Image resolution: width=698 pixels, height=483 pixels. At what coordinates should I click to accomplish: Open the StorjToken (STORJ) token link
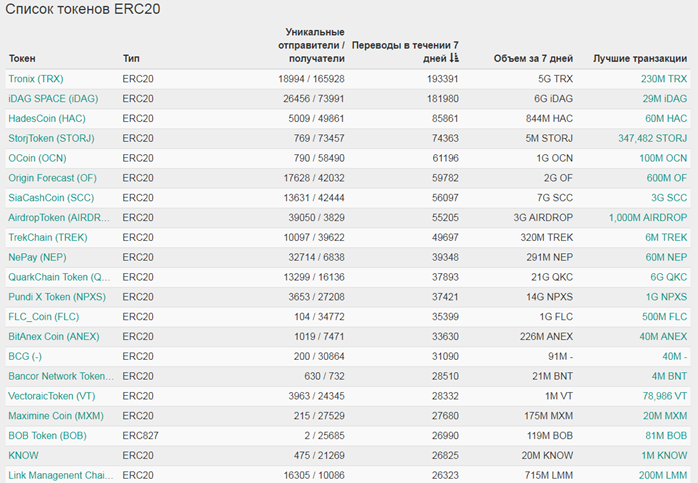pos(53,138)
